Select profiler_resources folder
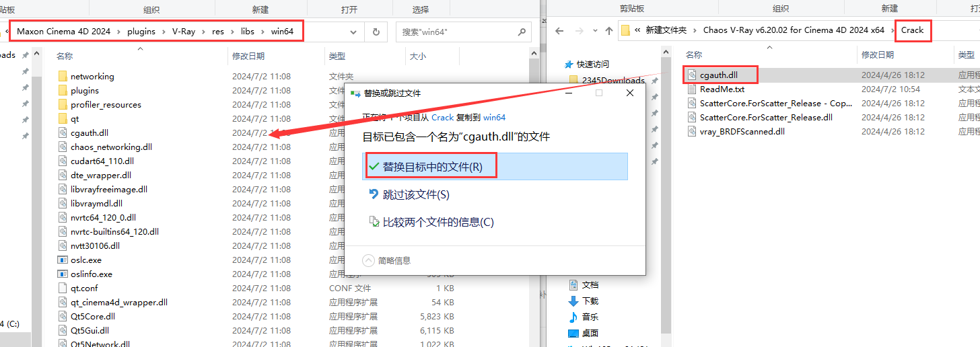The height and width of the screenshot is (347, 980). pyautogui.click(x=106, y=105)
